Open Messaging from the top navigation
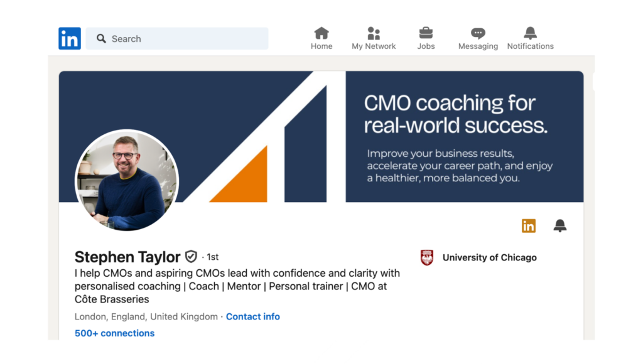643x364 pixels. tap(478, 38)
